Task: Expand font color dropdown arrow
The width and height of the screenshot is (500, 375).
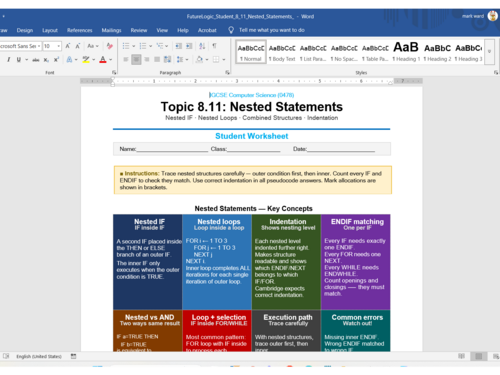Action: tap(111, 60)
